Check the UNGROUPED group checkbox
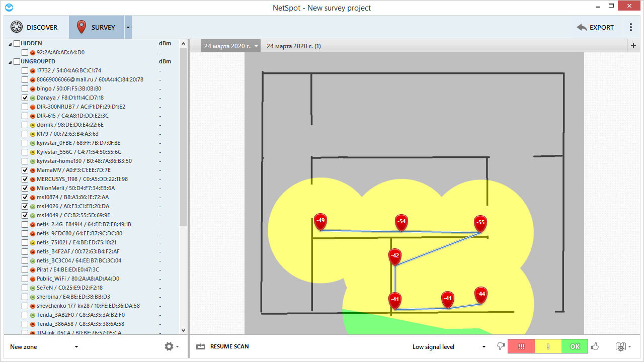The width and height of the screenshot is (644, 362). pos(17,61)
